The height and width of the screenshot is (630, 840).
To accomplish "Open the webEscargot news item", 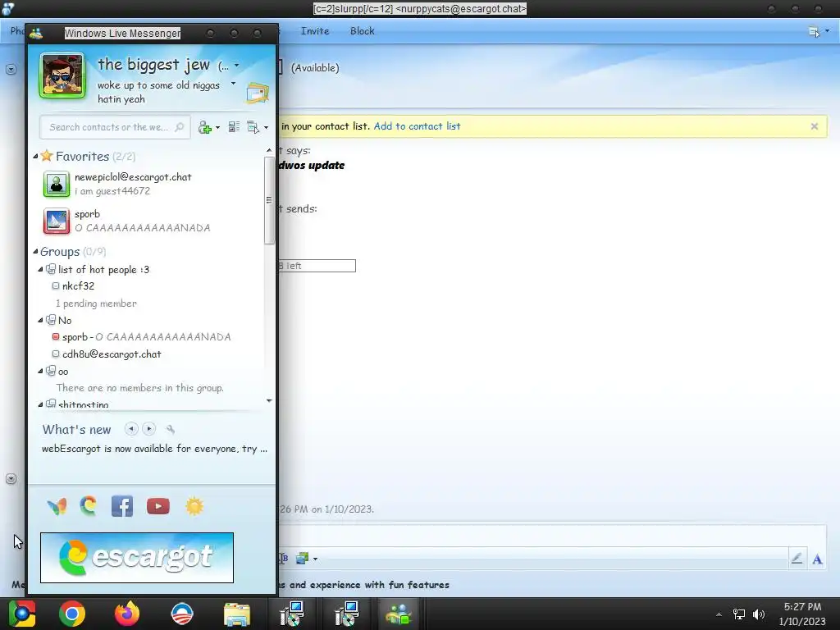I will pyautogui.click(x=154, y=449).
